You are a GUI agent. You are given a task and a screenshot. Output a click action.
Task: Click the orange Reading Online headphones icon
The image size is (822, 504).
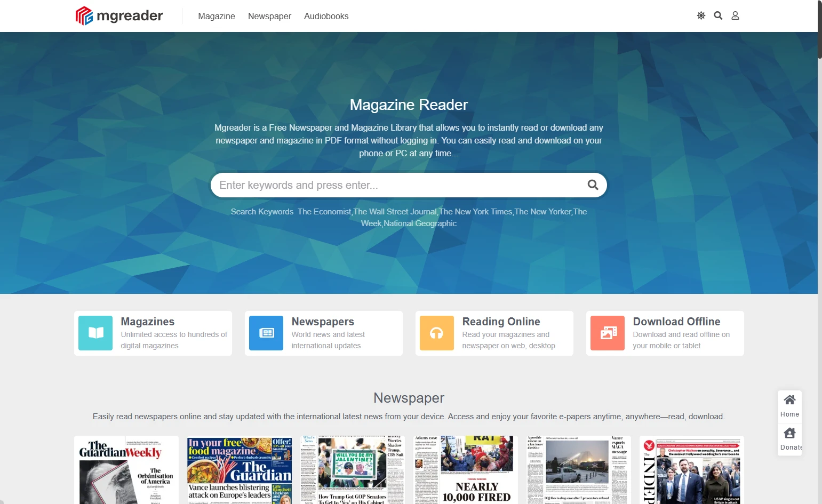point(437,333)
